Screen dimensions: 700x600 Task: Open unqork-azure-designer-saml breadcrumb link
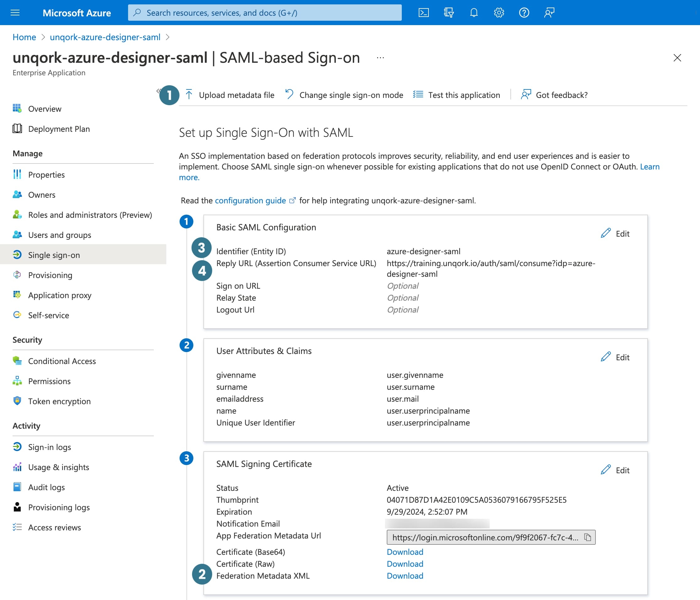tap(105, 37)
